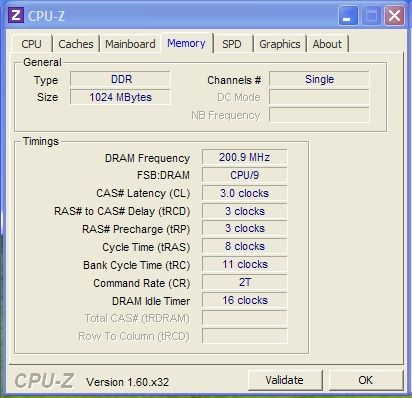The image size is (412, 398).
Task: Select the Mainboard tab
Action: (x=130, y=44)
